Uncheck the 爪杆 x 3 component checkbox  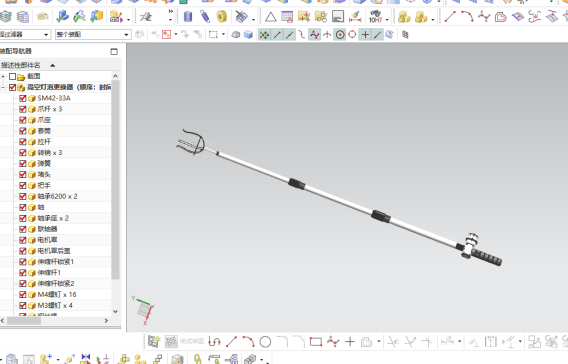pos(23,109)
